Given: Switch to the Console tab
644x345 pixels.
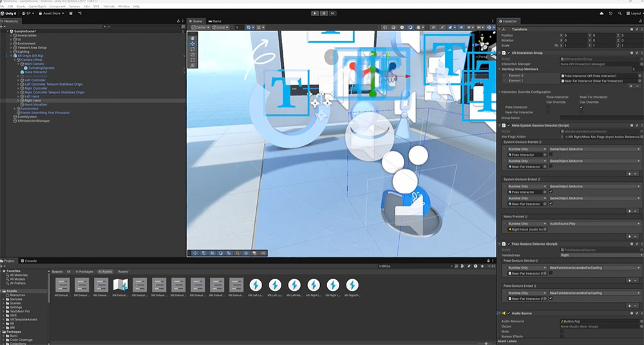Looking at the screenshot, I should pos(31,261).
